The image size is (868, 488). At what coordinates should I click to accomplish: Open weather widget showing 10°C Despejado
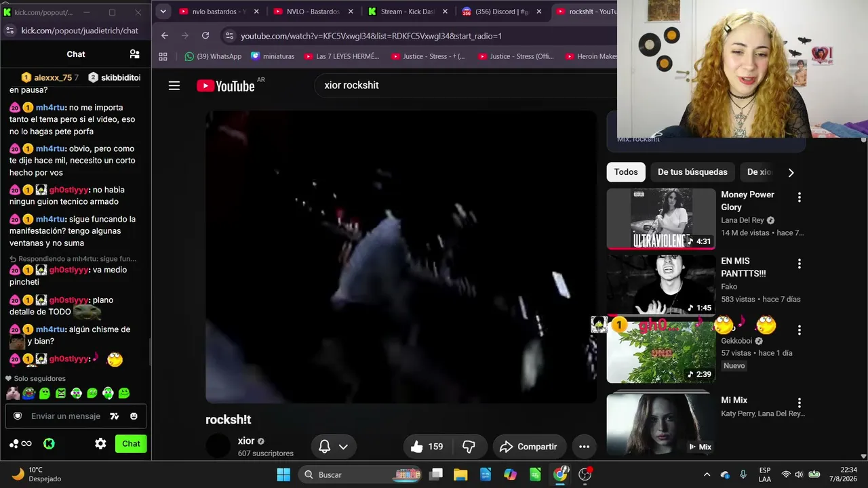click(x=37, y=474)
